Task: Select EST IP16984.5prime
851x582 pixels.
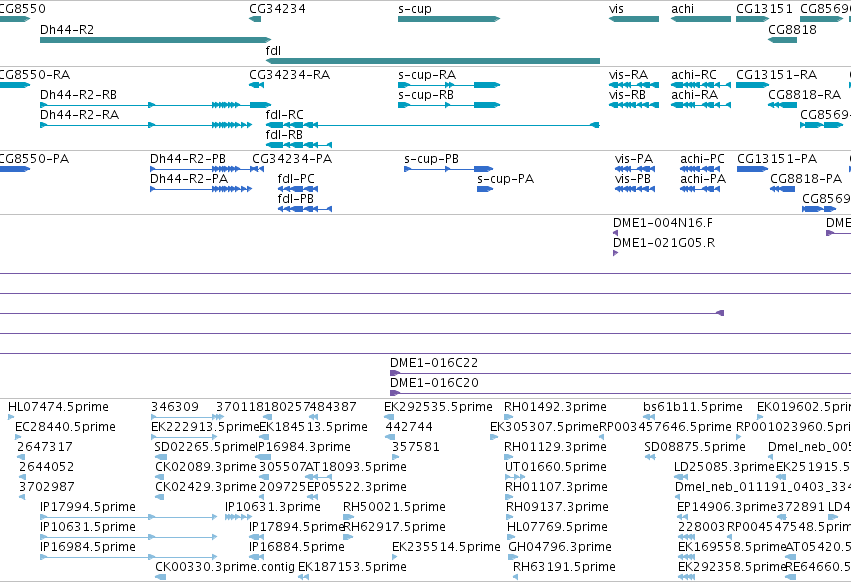Action: tap(88, 547)
